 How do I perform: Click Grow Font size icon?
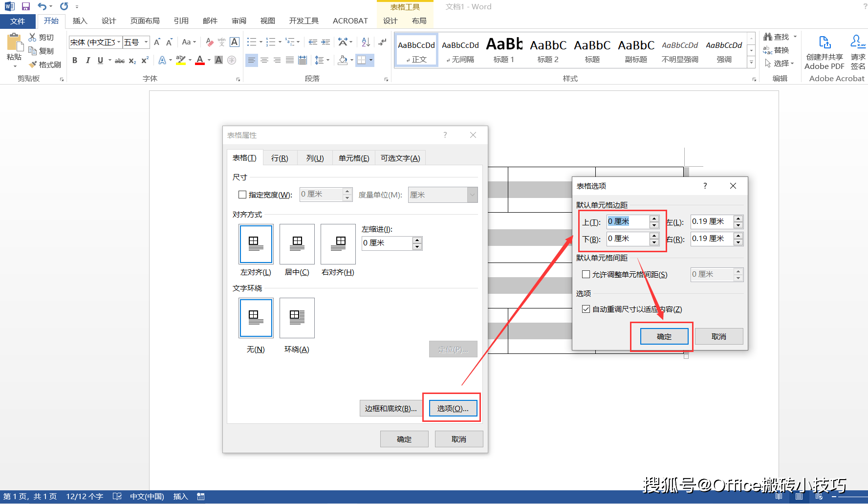click(x=157, y=42)
